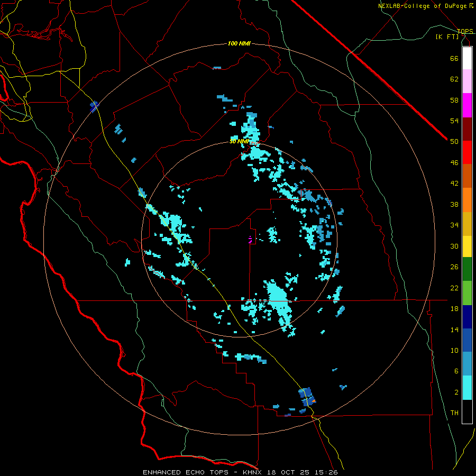
Task: Pick the navy blue legend swatch
Action: (x=467, y=317)
